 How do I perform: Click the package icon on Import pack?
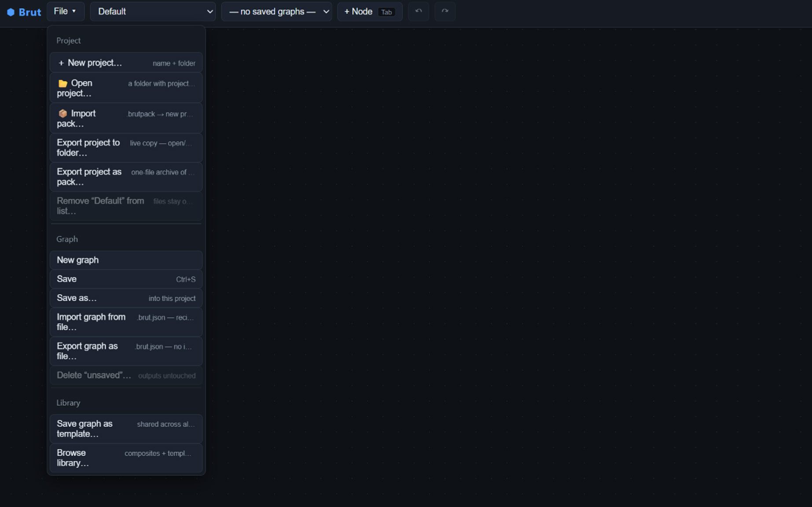[63, 113]
